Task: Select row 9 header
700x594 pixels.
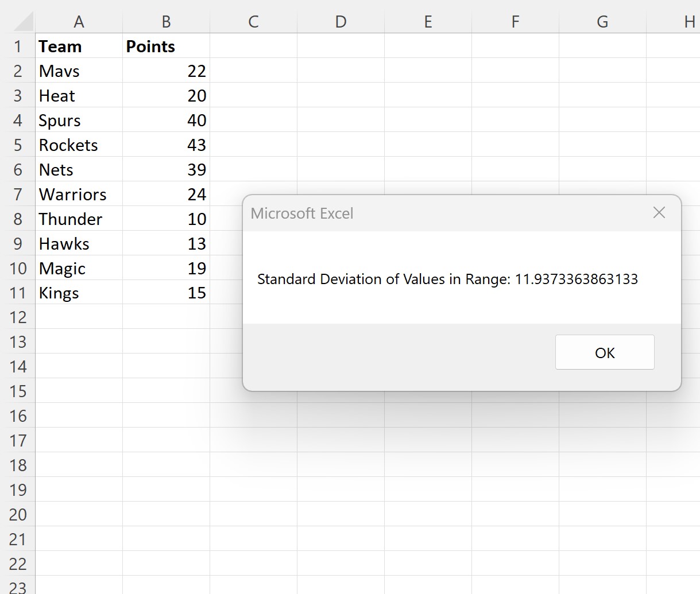Action: click(x=18, y=243)
